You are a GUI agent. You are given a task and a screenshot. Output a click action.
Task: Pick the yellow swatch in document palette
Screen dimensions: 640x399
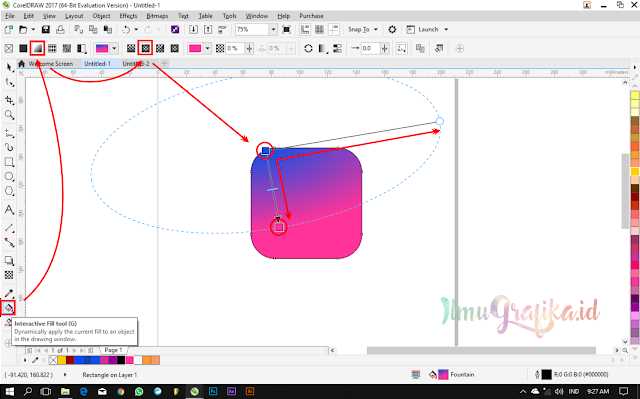(62, 360)
